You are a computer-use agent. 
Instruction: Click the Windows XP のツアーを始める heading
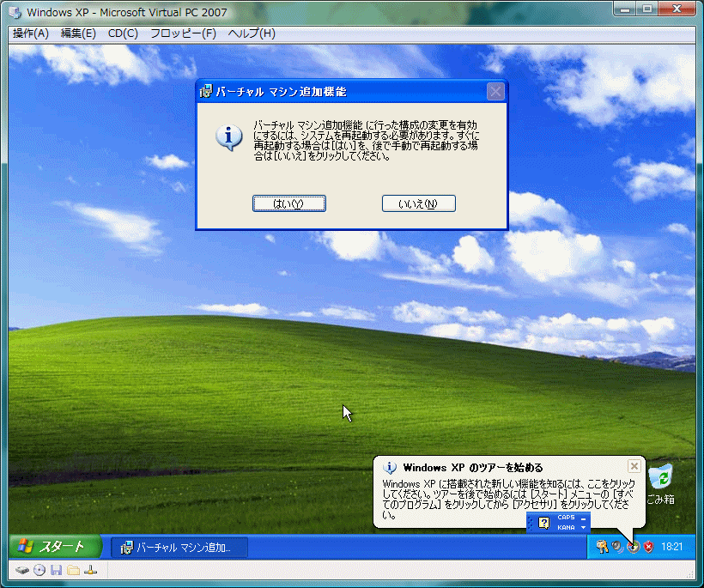click(473, 467)
